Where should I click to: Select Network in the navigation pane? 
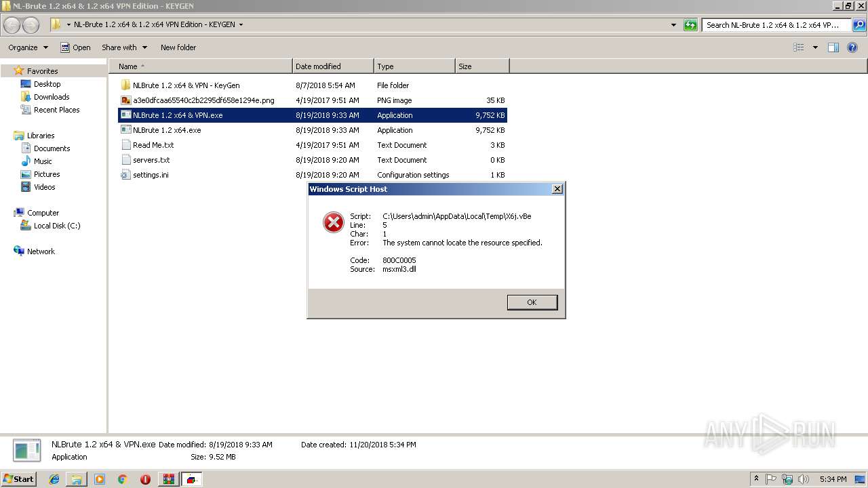[41, 251]
